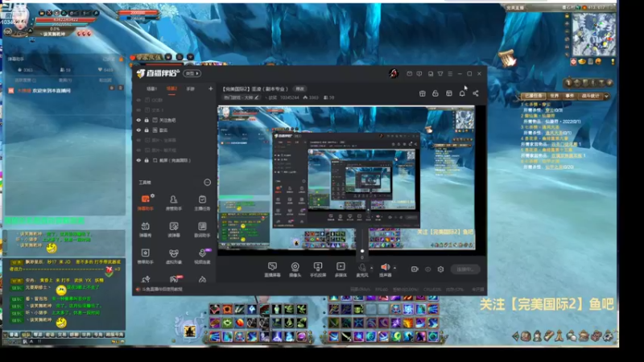This screenshot has height=362, width=644.
Task: Select game quest tab 战斗统计
Action: coord(591,96)
